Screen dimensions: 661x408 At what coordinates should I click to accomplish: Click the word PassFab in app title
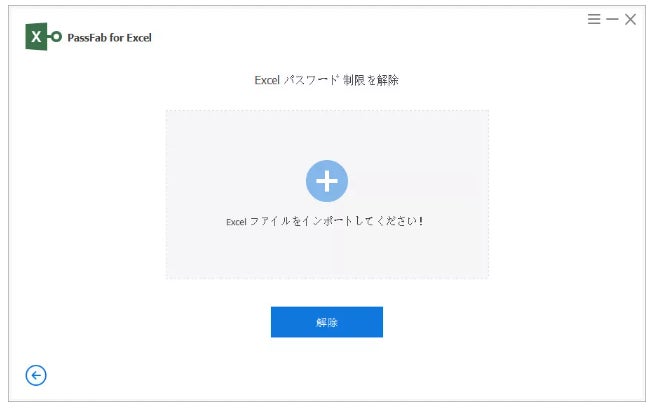point(87,38)
